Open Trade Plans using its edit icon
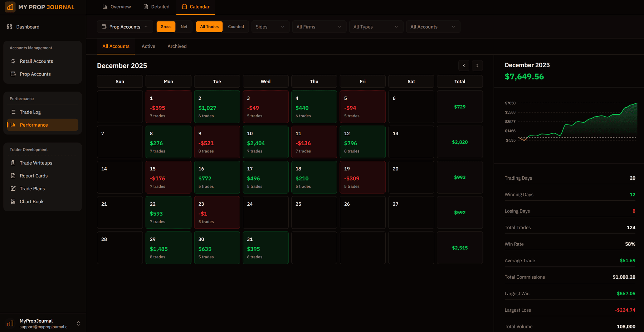This screenshot has width=644, height=332. pyautogui.click(x=14, y=188)
